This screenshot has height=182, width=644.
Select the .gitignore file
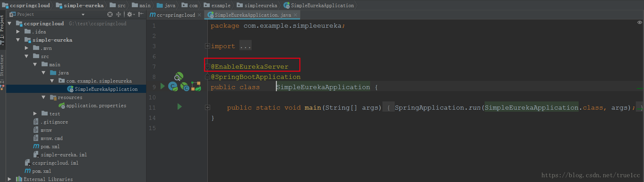pyautogui.click(x=54, y=122)
